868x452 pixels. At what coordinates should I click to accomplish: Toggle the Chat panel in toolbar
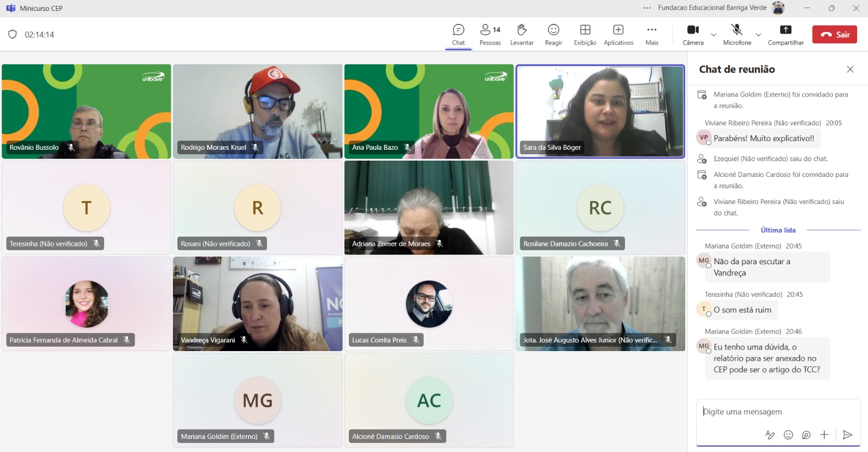(x=458, y=34)
